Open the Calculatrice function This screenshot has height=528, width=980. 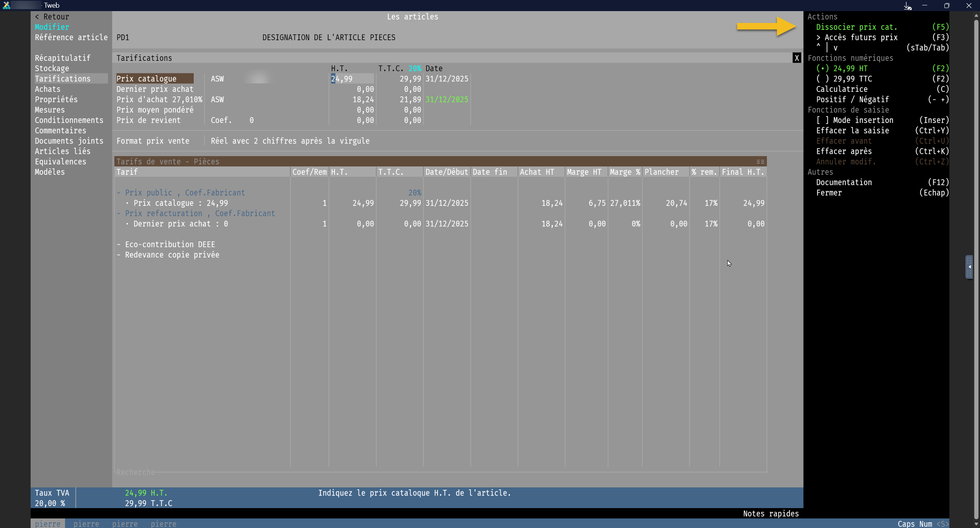[842, 89]
